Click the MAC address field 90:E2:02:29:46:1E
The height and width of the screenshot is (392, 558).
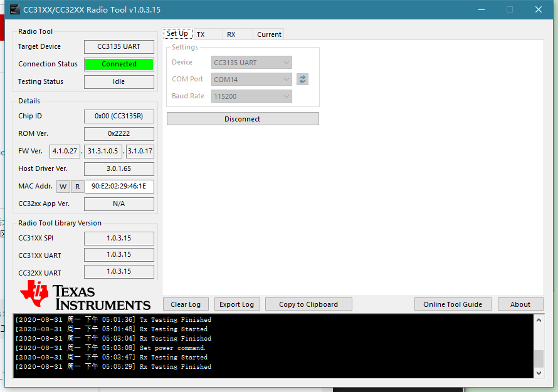click(x=119, y=186)
